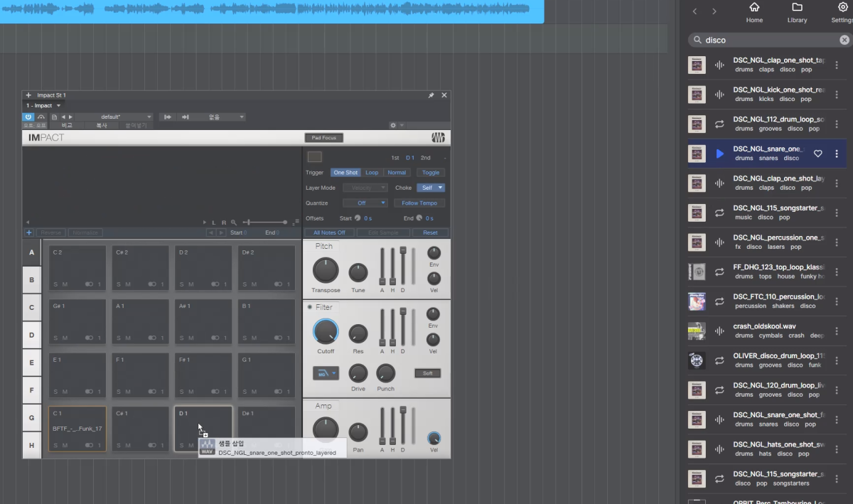Toggle the Soft clip button in Filter

(x=428, y=373)
